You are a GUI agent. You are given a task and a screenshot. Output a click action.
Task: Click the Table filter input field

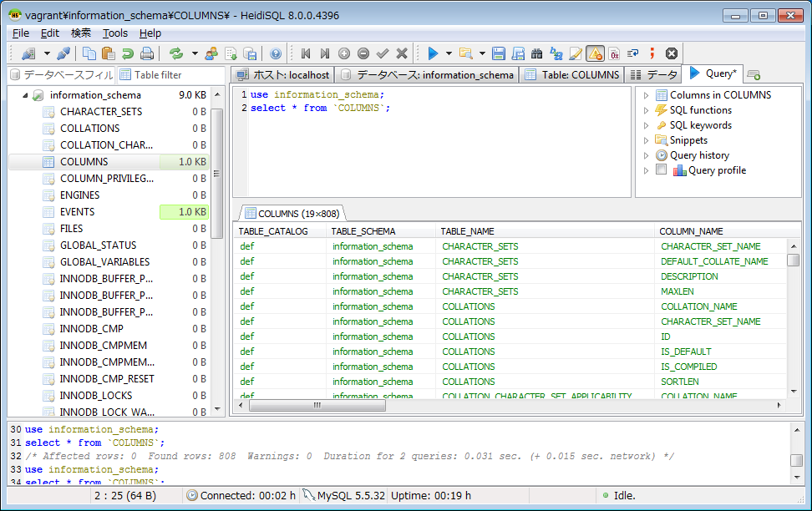(x=171, y=75)
